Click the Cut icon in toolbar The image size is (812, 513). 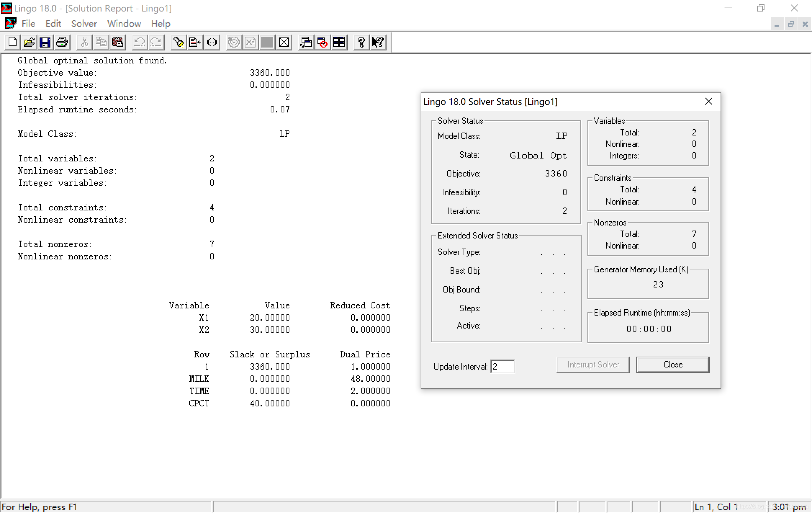(x=85, y=42)
